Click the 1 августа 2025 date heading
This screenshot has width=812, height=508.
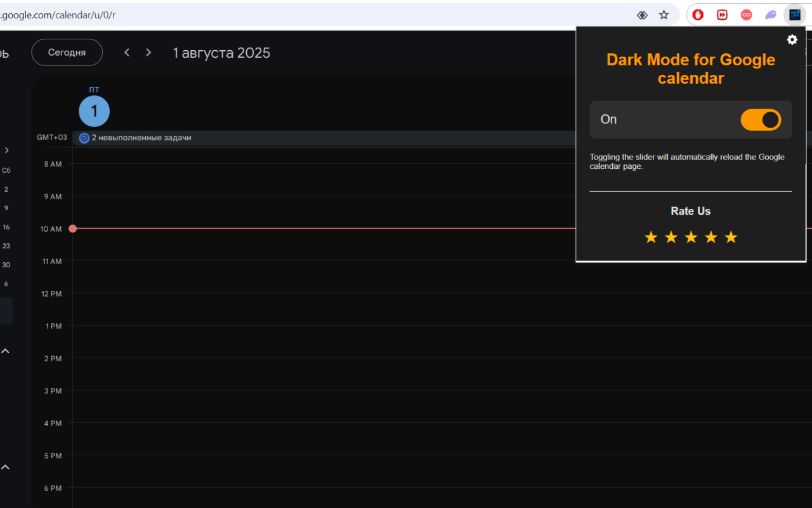(x=221, y=53)
